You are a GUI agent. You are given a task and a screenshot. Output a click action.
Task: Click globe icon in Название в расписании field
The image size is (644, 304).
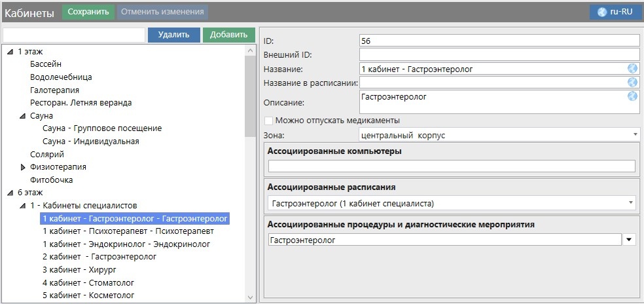(x=632, y=83)
